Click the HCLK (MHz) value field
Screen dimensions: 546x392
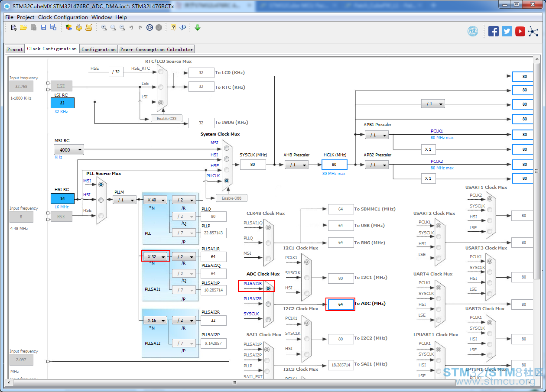click(x=334, y=165)
